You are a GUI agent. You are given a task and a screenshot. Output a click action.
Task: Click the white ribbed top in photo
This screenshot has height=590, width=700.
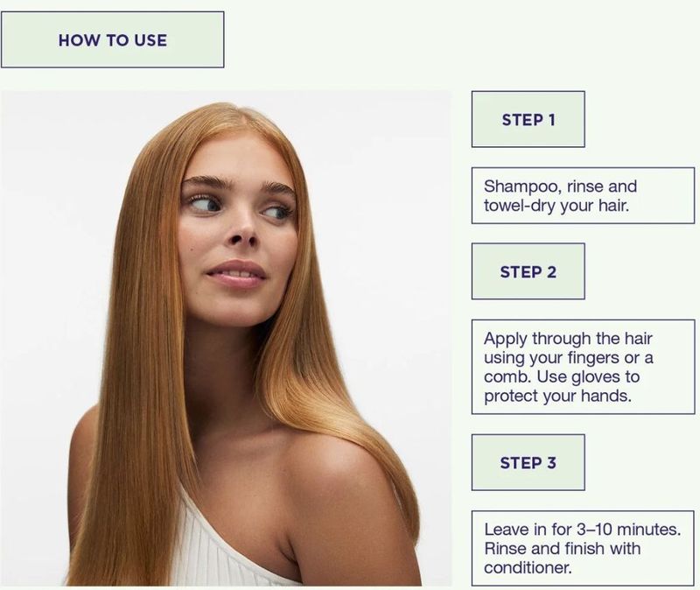pyautogui.click(x=210, y=550)
